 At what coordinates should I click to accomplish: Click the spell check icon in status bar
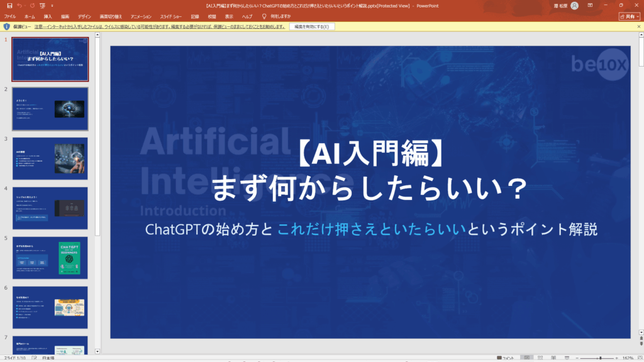tap(34, 358)
